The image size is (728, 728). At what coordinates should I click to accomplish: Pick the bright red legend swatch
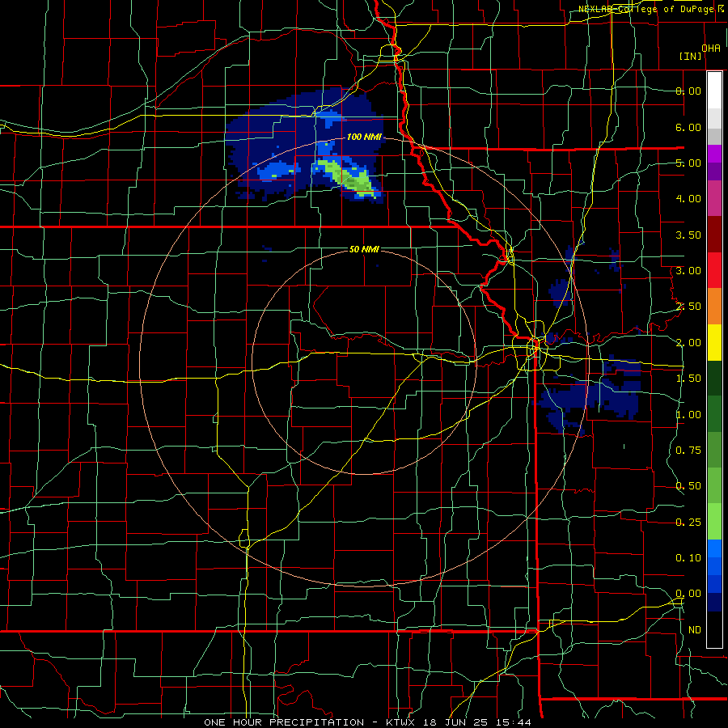click(x=714, y=270)
